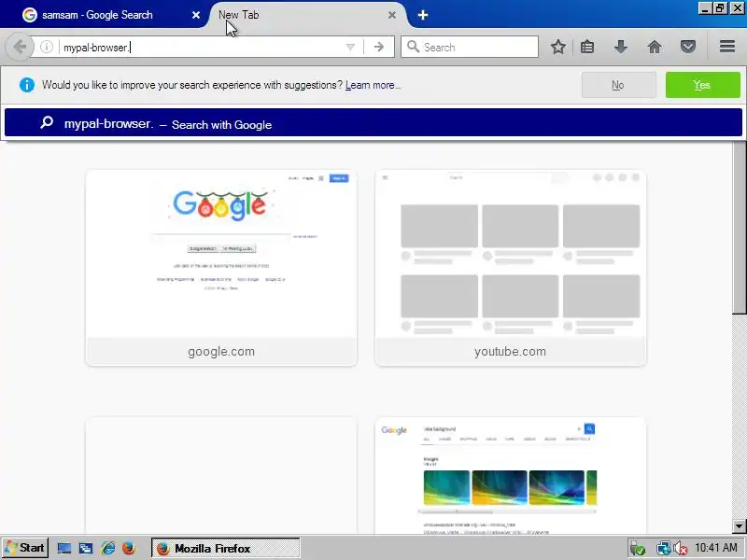
Task: Bookmark this page with the star icon
Action: pos(557,47)
